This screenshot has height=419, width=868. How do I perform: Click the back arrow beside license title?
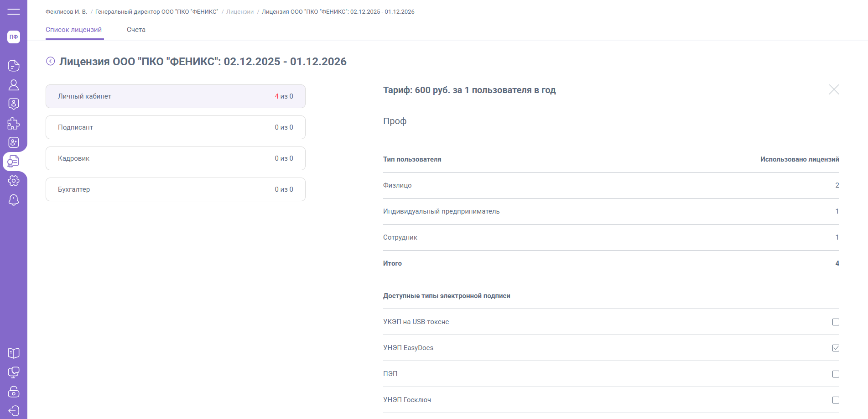[x=51, y=61]
